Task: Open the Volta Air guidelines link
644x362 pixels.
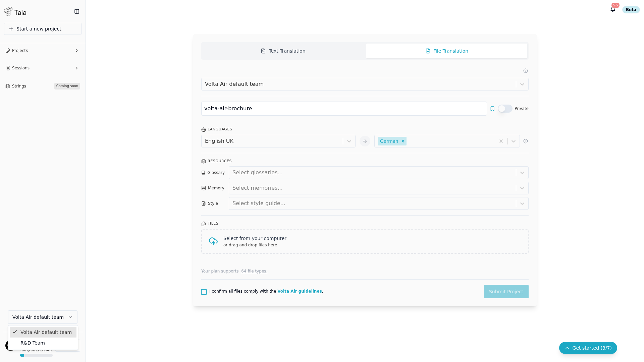Action: pyautogui.click(x=300, y=291)
